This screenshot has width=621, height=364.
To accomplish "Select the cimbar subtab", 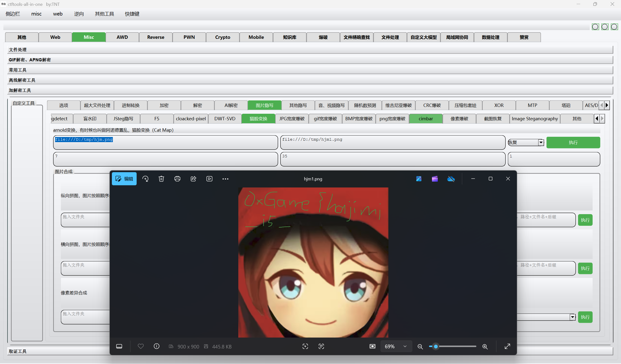I will (x=426, y=119).
